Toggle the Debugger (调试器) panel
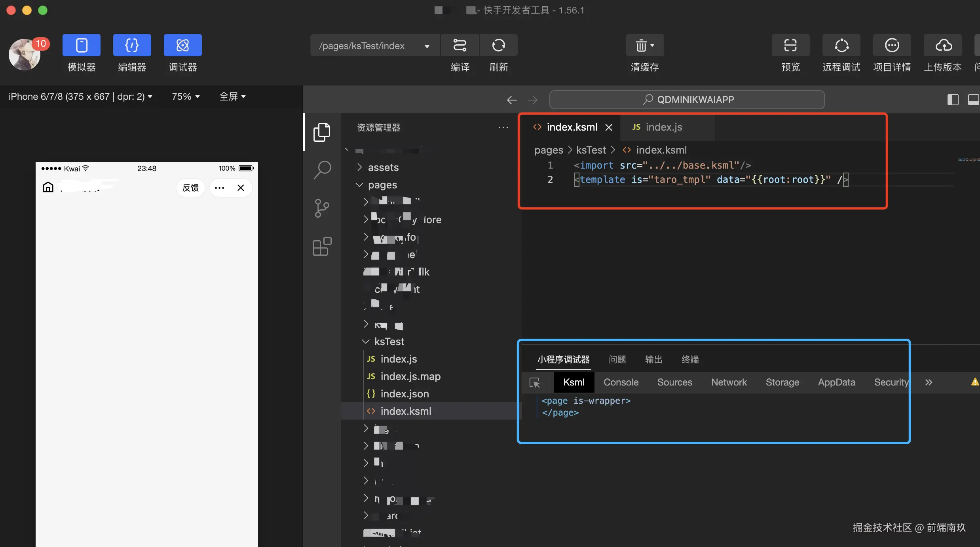Viewport: 980px width, 547px height. (x=182, y=46)
